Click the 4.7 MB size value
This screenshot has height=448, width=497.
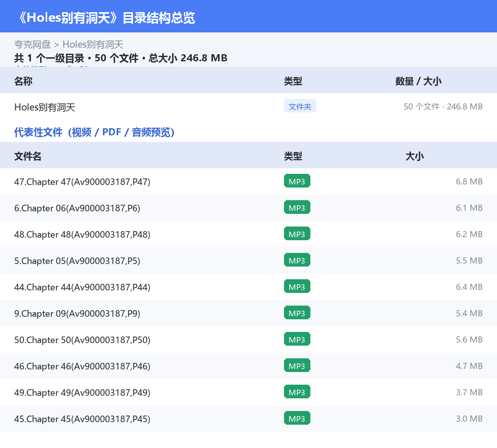tap(469, 365)
